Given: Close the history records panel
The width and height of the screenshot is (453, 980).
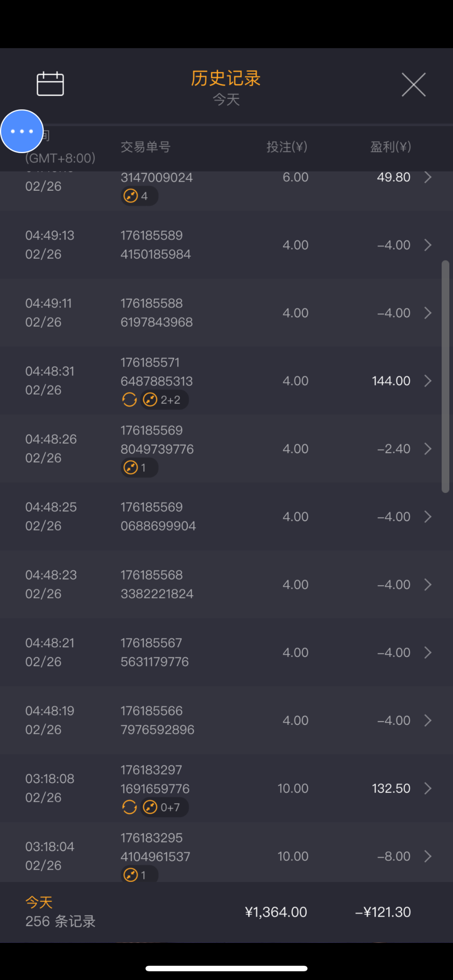Looking at the screenshot, I should [x=413, y=85].
